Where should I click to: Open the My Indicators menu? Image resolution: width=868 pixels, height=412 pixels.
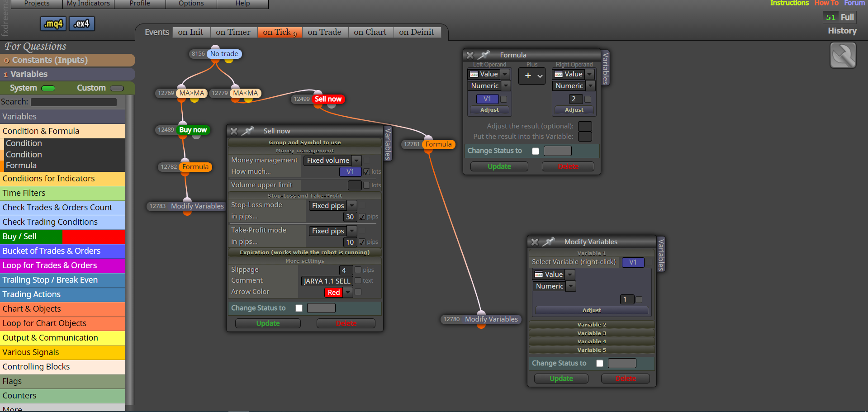coord(88,4)
